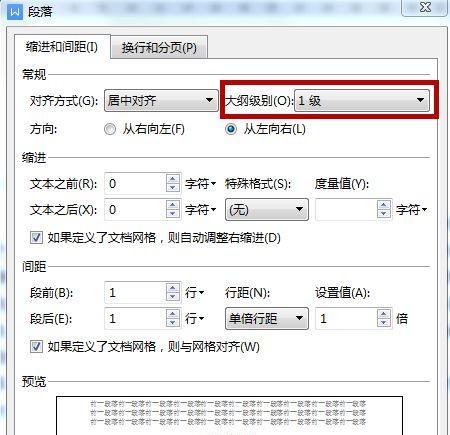
Task: Change text-before unit from 字符
Action: [201, 184]
